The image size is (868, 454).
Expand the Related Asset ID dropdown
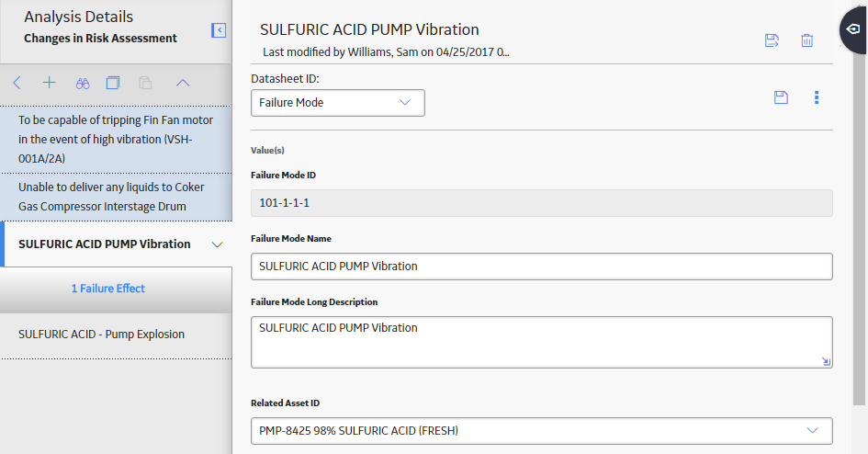tap(541, 431)
